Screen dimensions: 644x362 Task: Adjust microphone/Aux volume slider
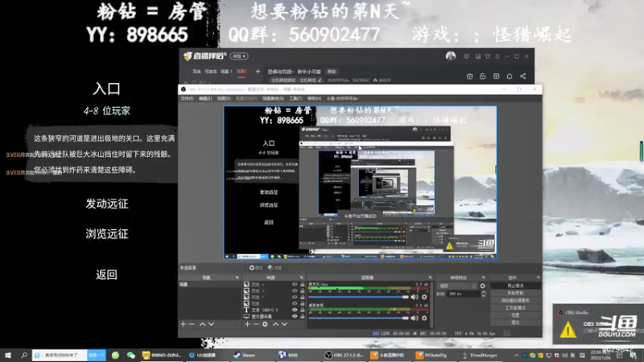click(x=358, y=297)
